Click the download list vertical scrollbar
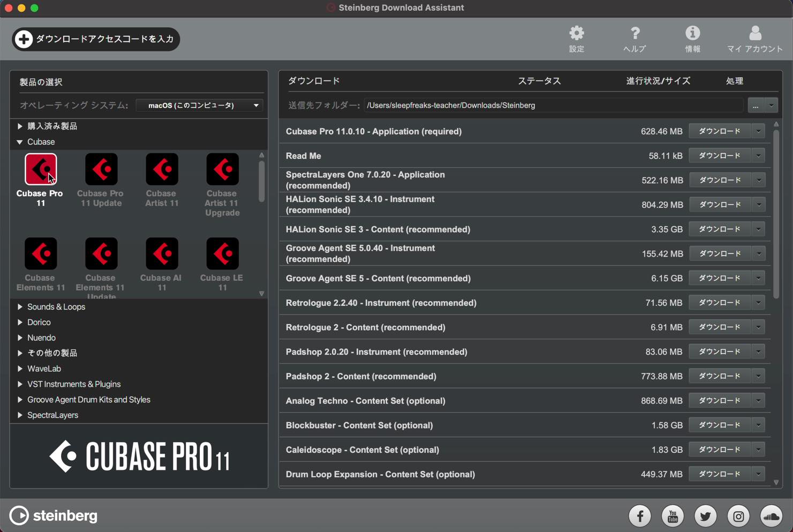Screen dimensions: 793x532 (x=776, y=213)
